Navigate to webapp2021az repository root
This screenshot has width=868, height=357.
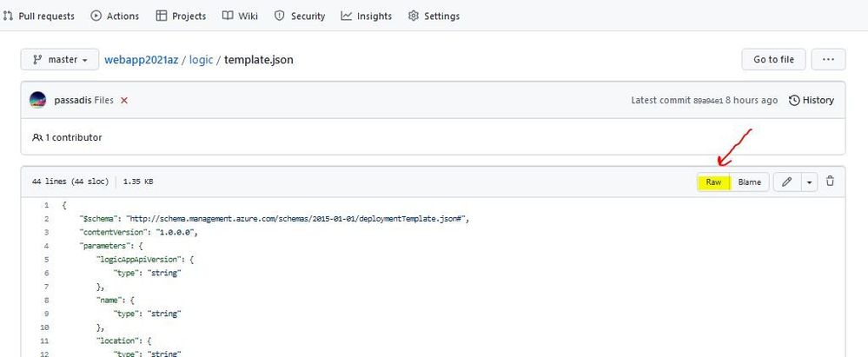pos(141,60)
